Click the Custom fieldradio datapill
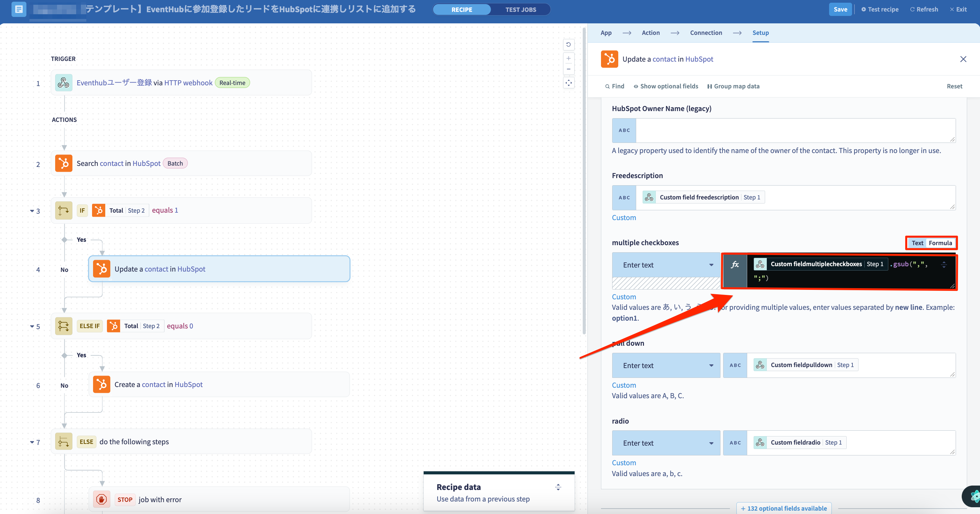980x514 pixels. click(x=800, y=443)
